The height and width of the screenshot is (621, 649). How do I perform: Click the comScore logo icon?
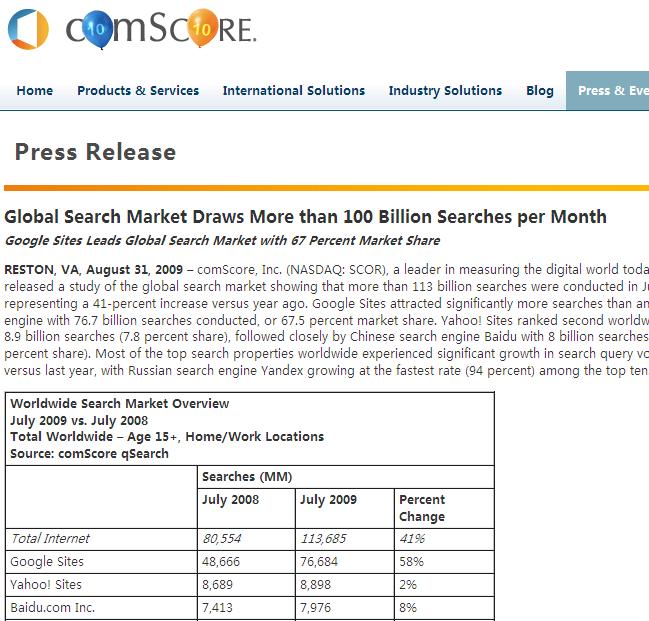pyautogui.click(x=28, y=29)
